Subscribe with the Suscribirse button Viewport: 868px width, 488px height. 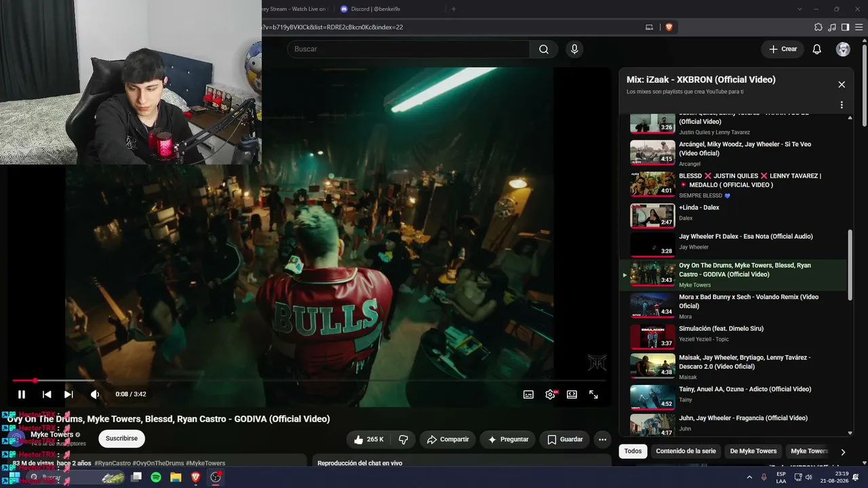(121, 439)
